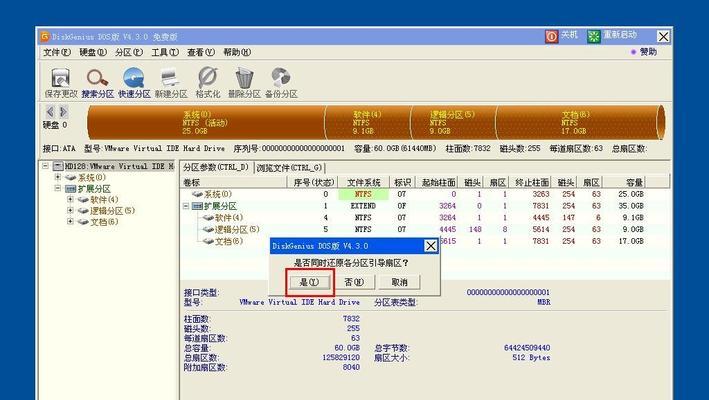709x400 pixels.
Task: Click the 否(N) button in dialog
Action: 354,282
